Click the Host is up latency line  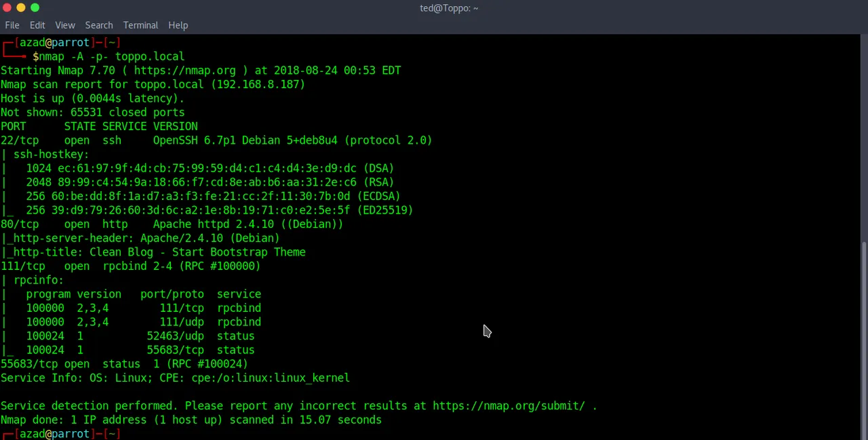click(92, 98)
